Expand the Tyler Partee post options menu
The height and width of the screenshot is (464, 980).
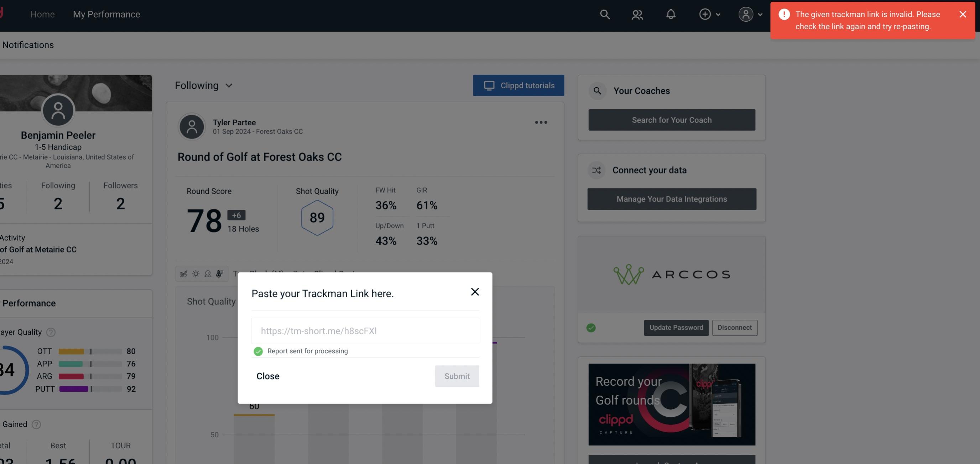point(541,122)
